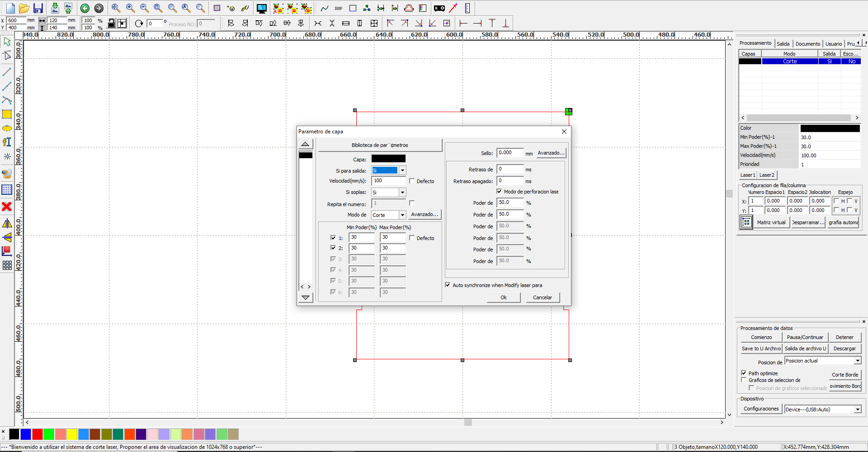Pick the red color swatch in palette

[x=38, y=434]
